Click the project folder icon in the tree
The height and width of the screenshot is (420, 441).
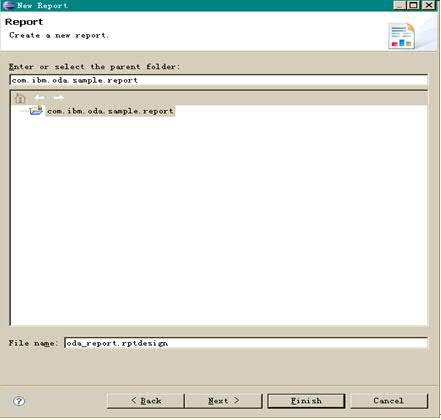(36, 110)
